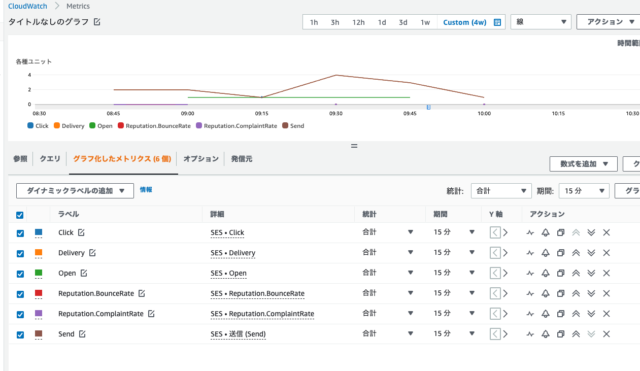Change the Open series green color swatch
Image resolution: width=640 pixels, height=371 pixels.
pyautogui.click(x=38, y=273)
